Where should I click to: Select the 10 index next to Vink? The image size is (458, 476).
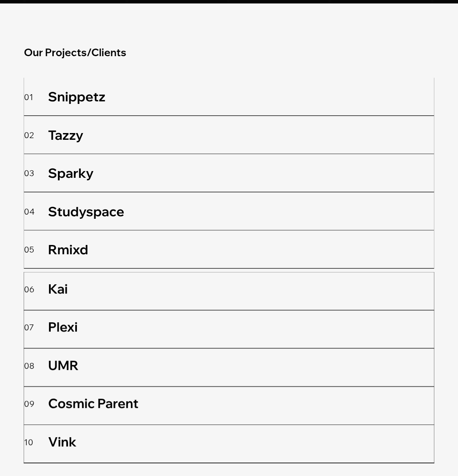tap(28, 443)
